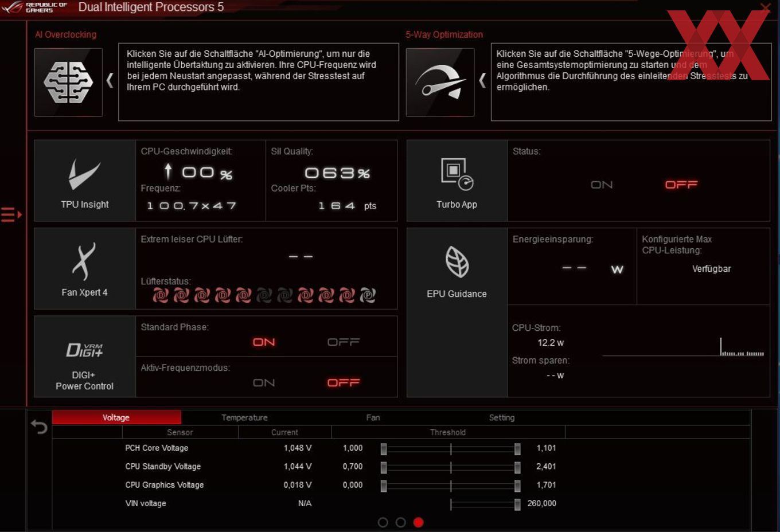
Task: Open the TPU Insight panel icon
Action: click(85, 181)
